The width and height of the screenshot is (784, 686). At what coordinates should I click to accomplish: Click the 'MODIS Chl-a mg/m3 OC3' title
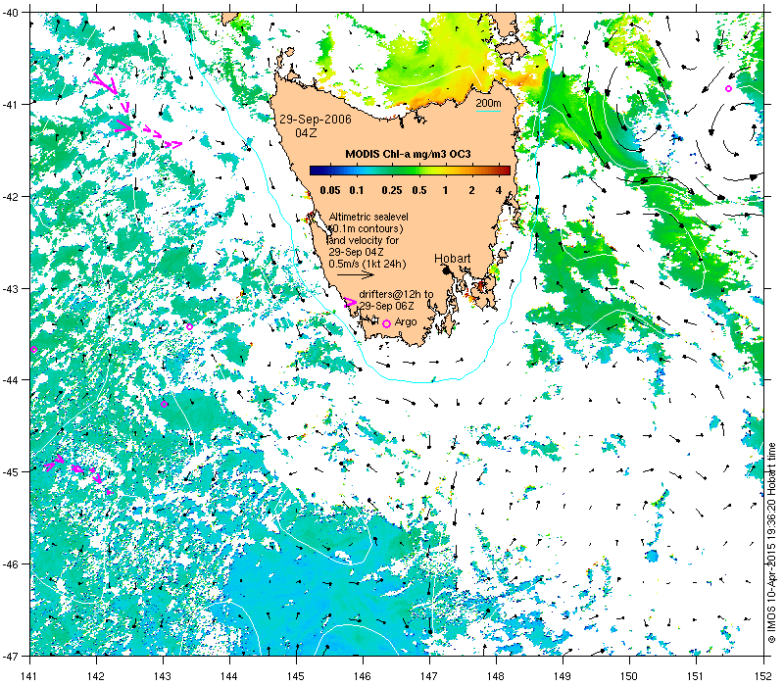pyautogui.click(x=408, y=154)
